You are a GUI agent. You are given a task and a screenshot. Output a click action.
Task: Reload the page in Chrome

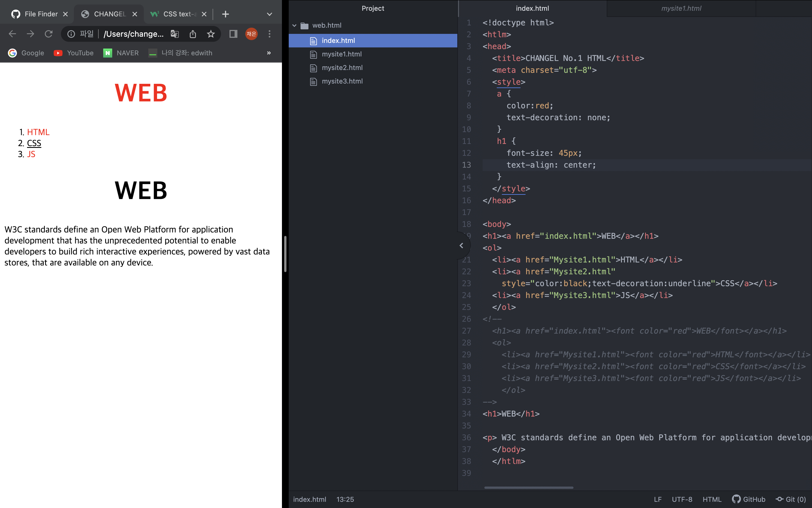tap(49, 34)
